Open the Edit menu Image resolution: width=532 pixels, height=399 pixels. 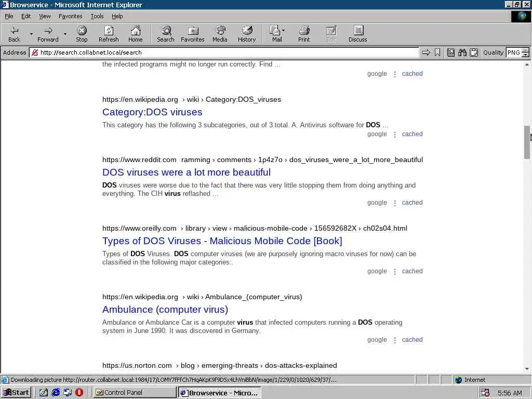[26, 16]
